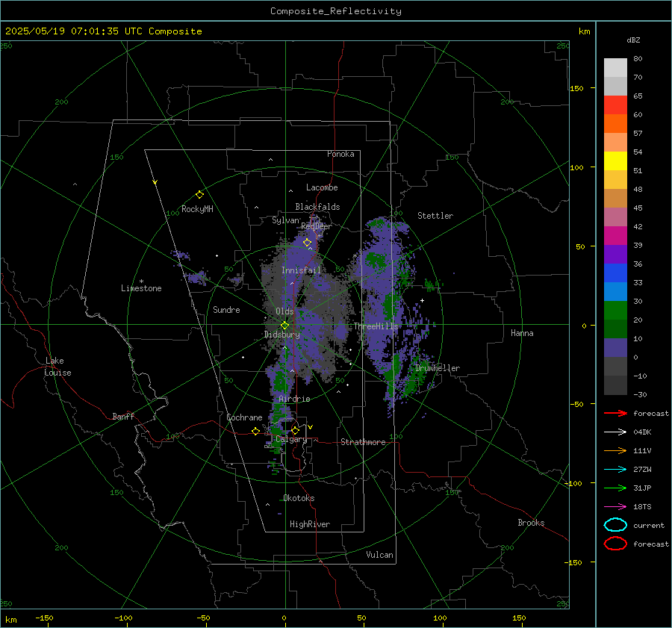Click the yellow diamond marker below Cochrane
This screenshot has height=628, width=672.
(x=255, y=431)
